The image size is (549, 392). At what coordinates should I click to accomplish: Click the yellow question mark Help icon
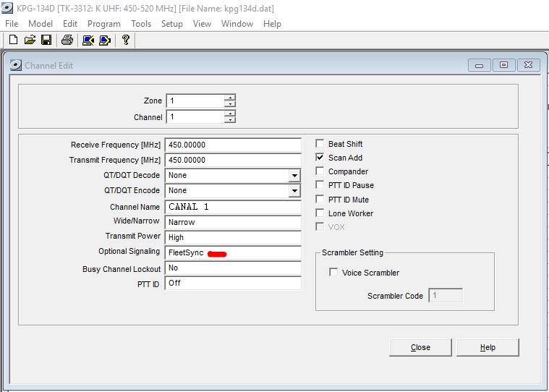pos(125,40)
